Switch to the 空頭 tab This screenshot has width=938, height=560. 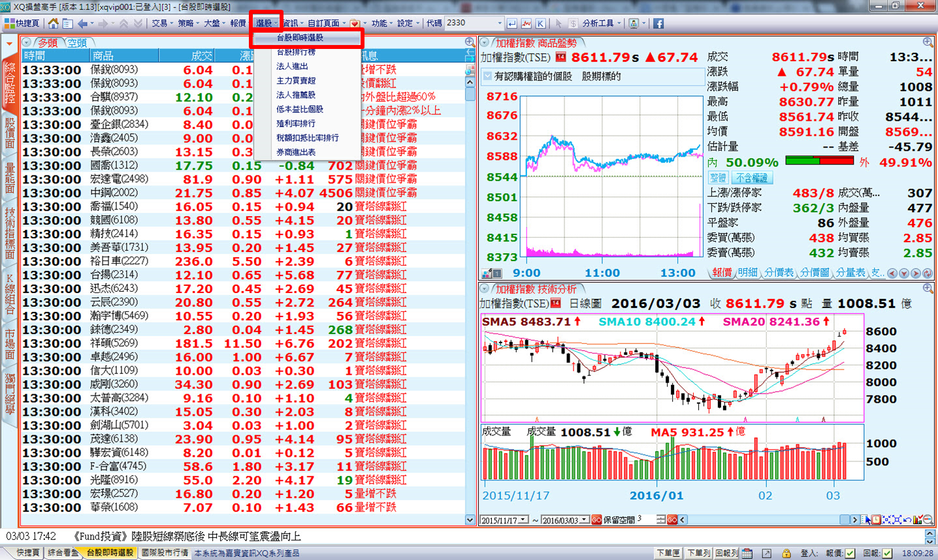(x=76, y=42)
